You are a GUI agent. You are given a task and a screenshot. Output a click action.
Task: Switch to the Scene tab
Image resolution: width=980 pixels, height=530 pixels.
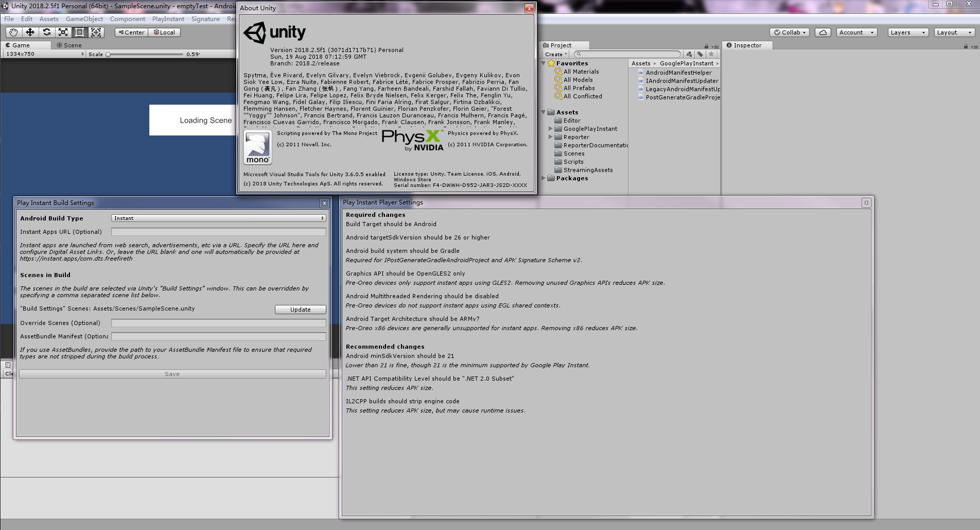(x=69, y=45)
